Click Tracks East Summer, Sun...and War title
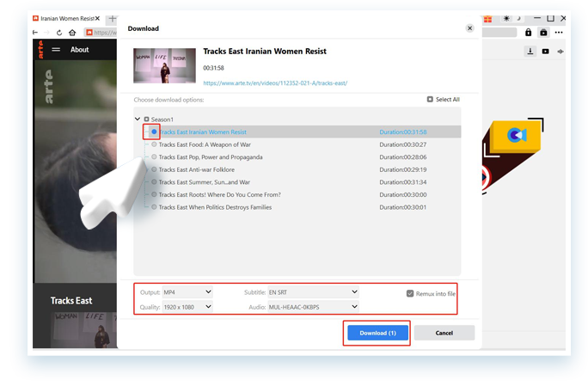The width and height of the screenshot is (588, 386). pos(205,182)
